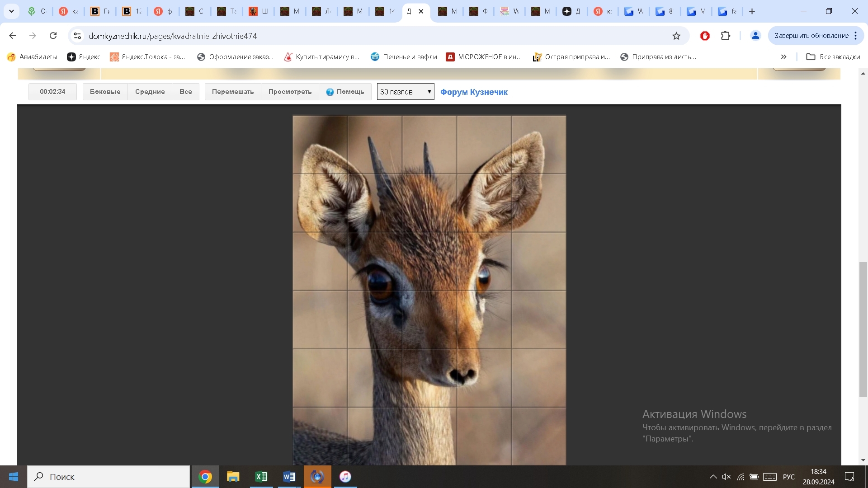
Task: Go back to previous page
Action: point(13,36)
